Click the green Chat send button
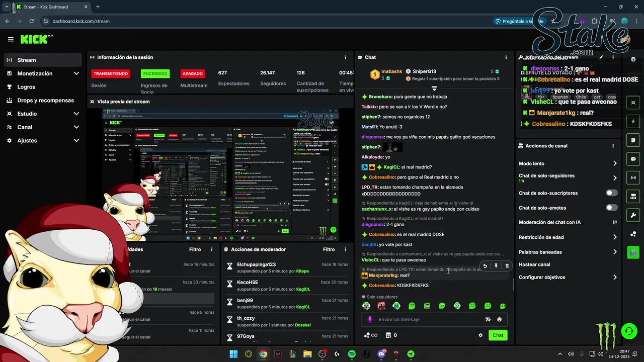 click(x=498, y=335)
